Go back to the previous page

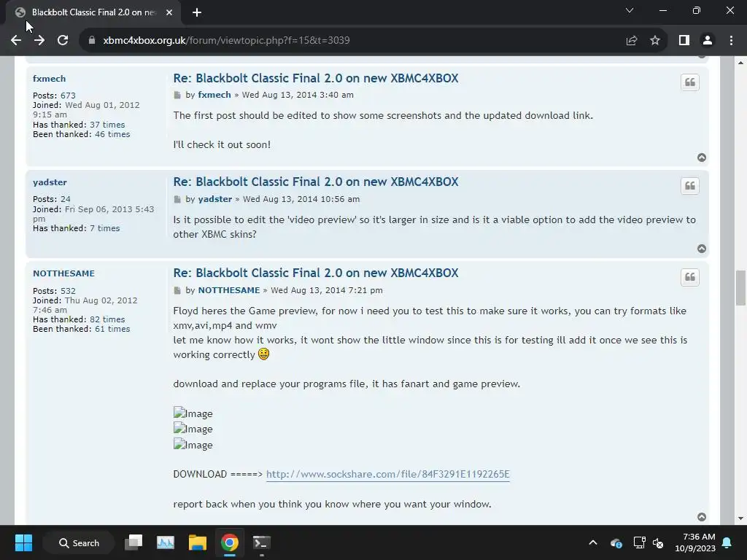[x=16, y=41]
